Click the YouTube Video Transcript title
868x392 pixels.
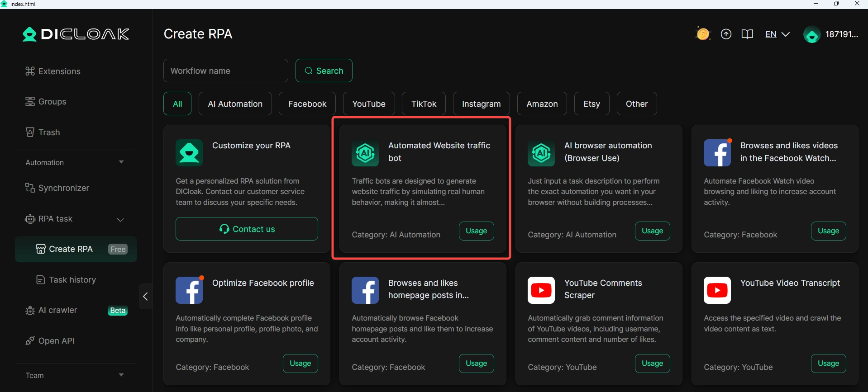tap(790, 283)
